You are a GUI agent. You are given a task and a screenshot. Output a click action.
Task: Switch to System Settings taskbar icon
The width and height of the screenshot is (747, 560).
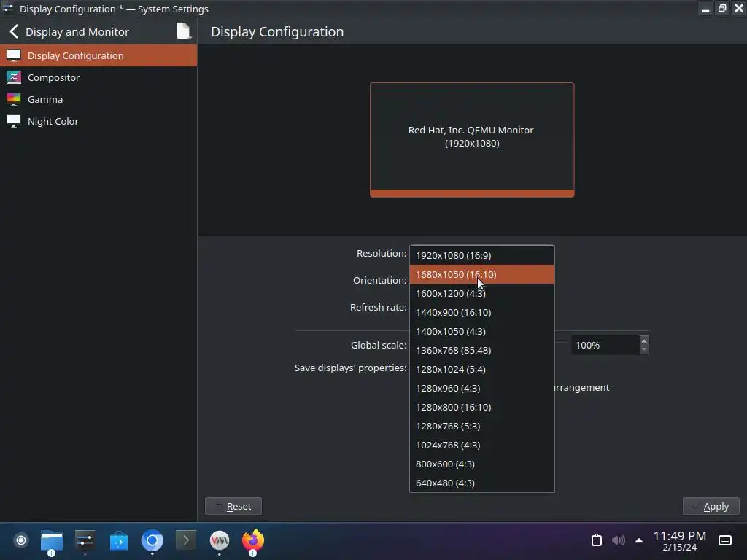coord(85,541)
